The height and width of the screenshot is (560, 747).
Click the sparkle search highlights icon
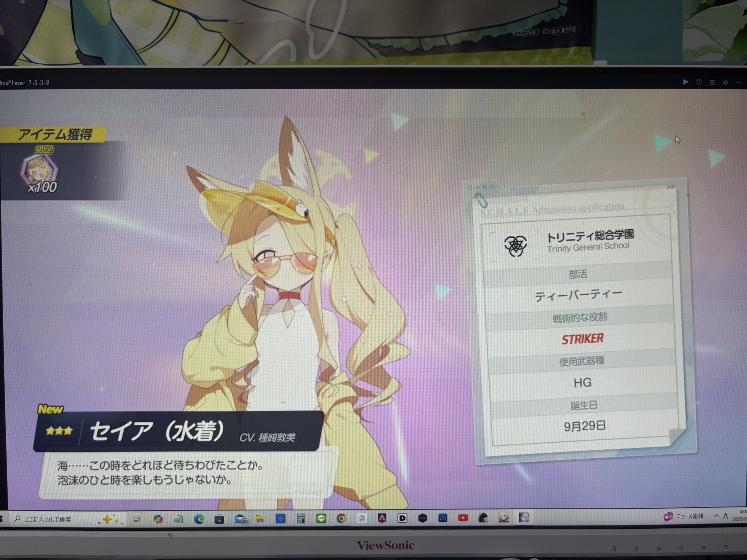click(x=109, y=520)
